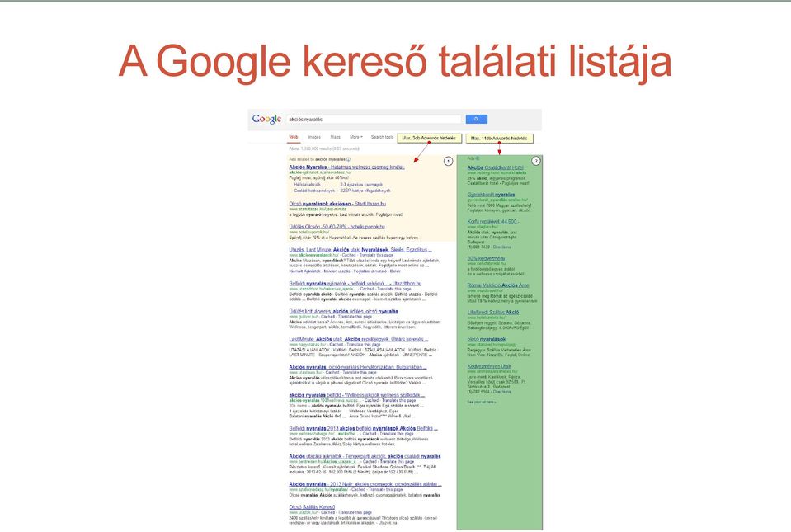Open 'Belföldi nyaralás 2013 akciós belföldi' result
The width and height of the screenshot is (791, 532).
[363, 428]
